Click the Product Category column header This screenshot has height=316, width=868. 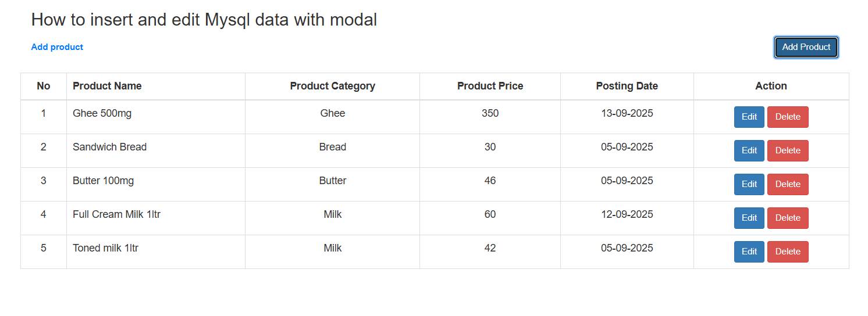point(332,86)
